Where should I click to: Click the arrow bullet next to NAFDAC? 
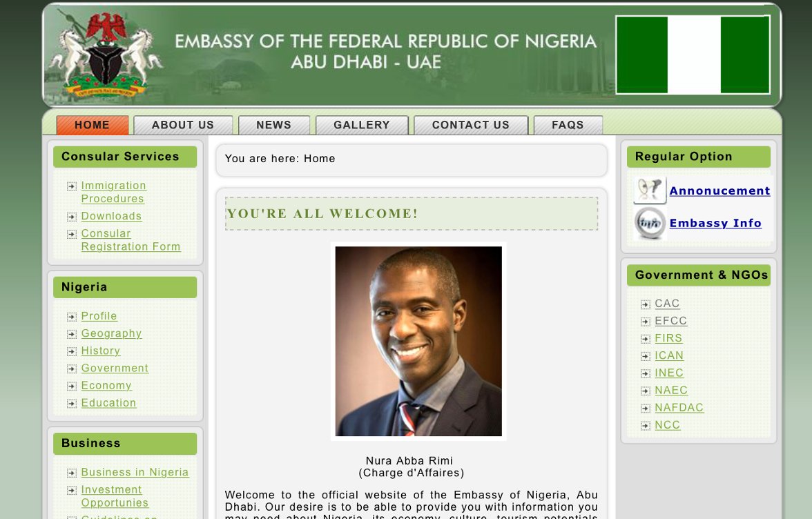click(x=645, y=409)
